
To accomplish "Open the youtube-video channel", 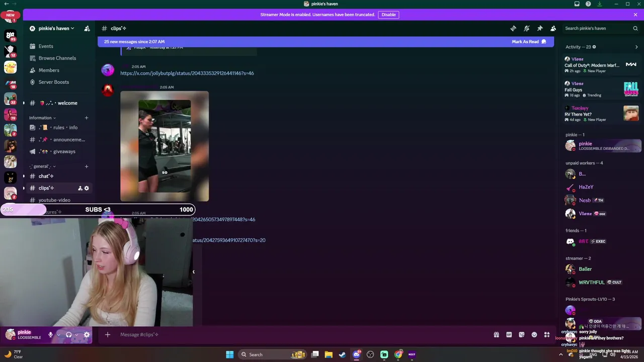I will 60,200.
